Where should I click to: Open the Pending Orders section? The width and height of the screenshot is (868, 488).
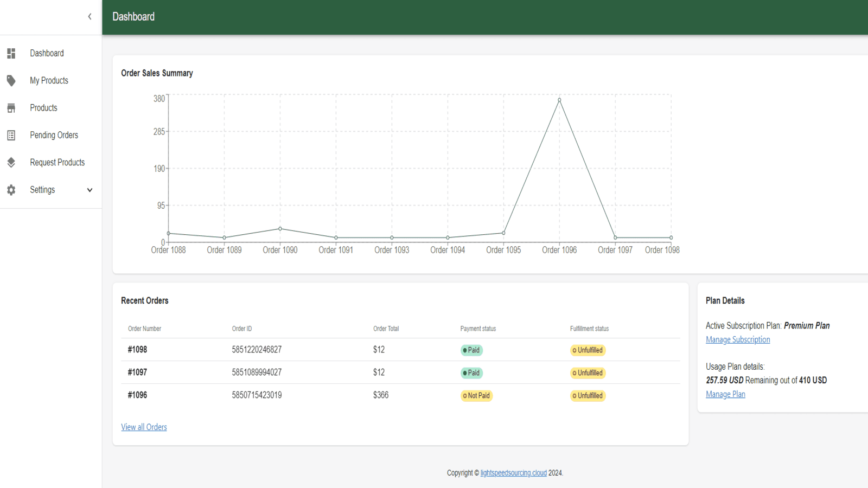[x=54, y=135]
